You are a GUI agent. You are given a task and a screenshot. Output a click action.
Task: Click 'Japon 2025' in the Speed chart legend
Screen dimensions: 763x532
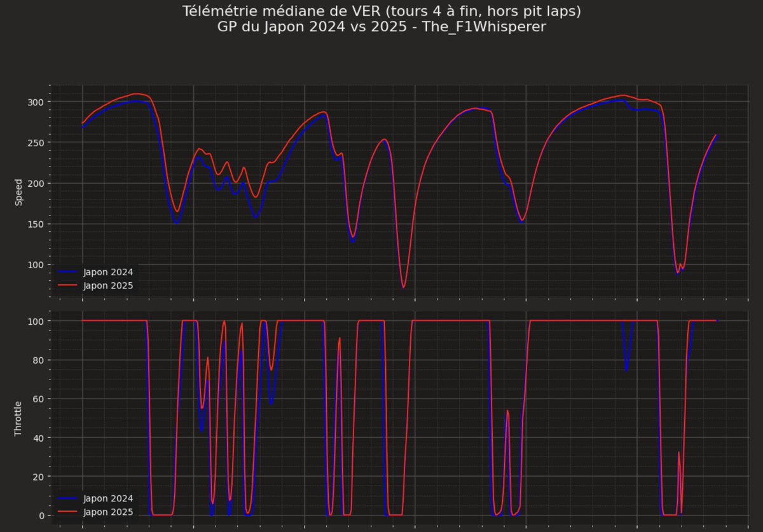point(108,285)
